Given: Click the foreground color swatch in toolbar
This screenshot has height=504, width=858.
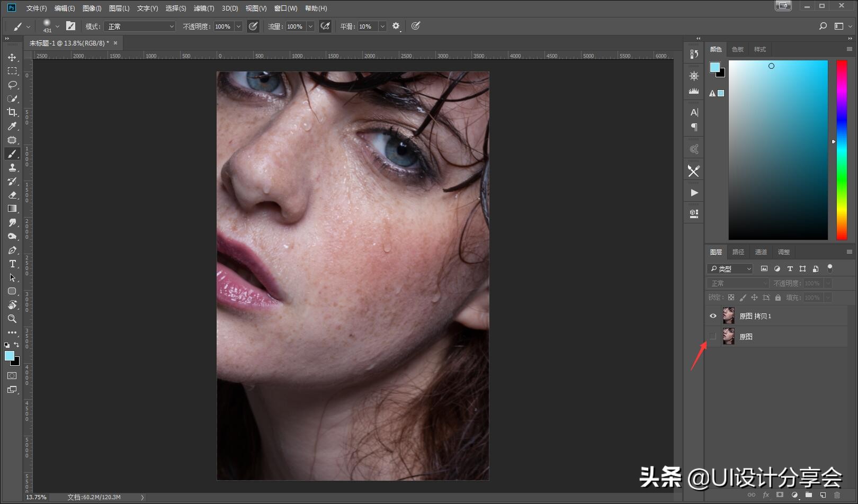Looking at the screenshot, I should point(9,356).
